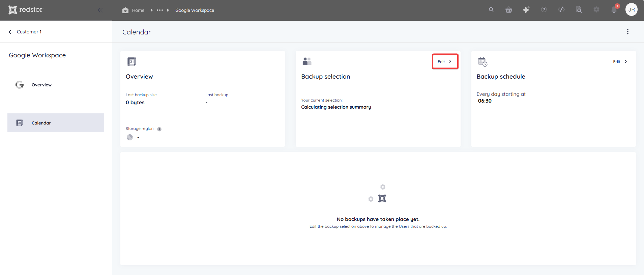Open the basket icon in header
Screen dimensions: 644x275
(x=509, y=10)
